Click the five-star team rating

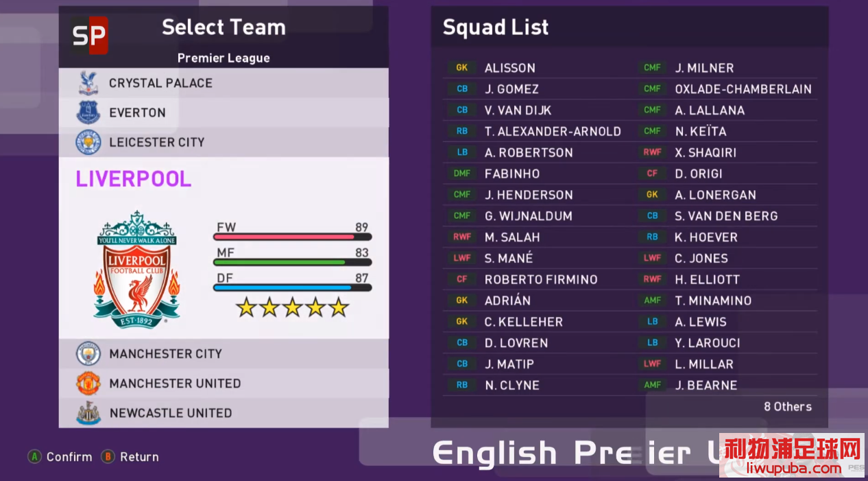pyautogui.click(x=293, y=308)
